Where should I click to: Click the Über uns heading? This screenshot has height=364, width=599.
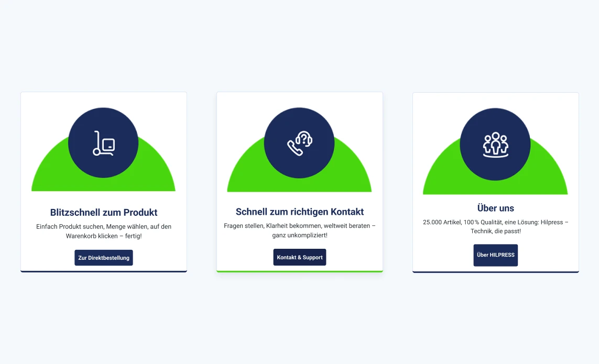pos(495,208)
